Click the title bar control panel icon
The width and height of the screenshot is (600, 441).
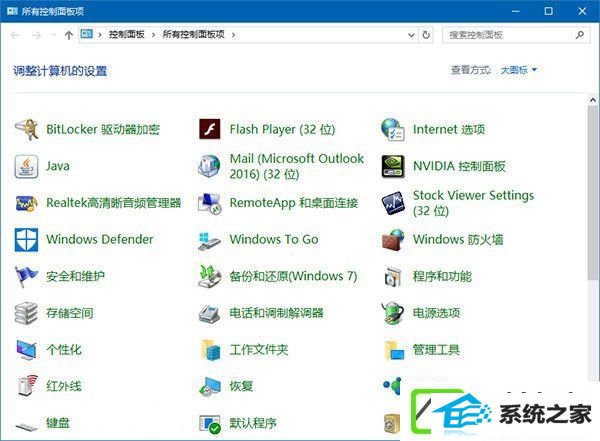12,11
